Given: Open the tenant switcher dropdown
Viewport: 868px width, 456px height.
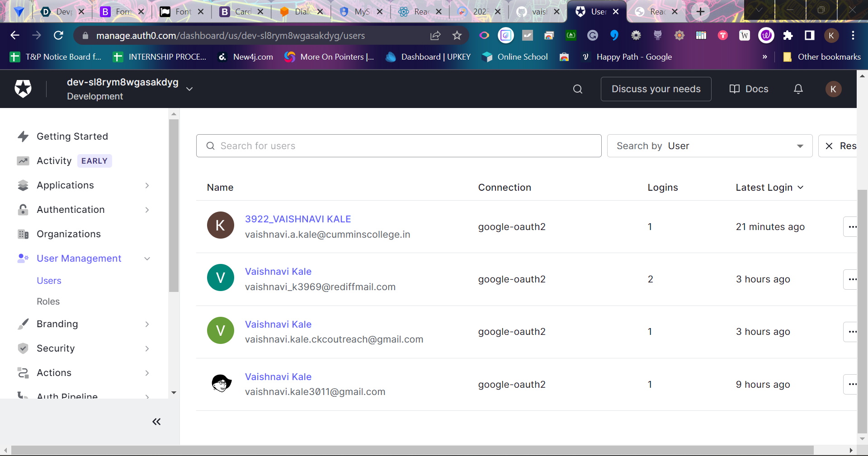Looking at the screenshot, I should pos(189,89).
